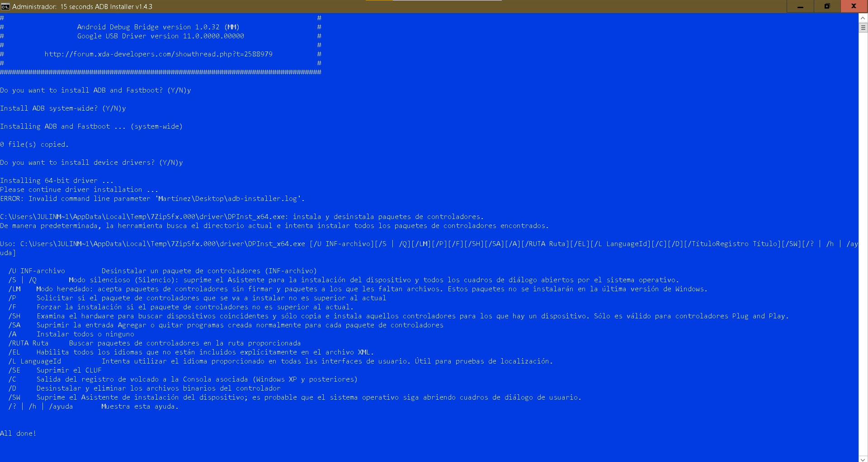Viewport: 868px width, 462px height.
Task: Click the '0 file(s) copied.' line
Action: pos(34,145)
